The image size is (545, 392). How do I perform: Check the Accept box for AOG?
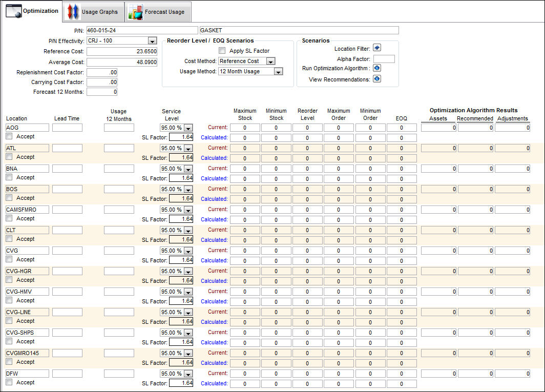tap(9, 136)
